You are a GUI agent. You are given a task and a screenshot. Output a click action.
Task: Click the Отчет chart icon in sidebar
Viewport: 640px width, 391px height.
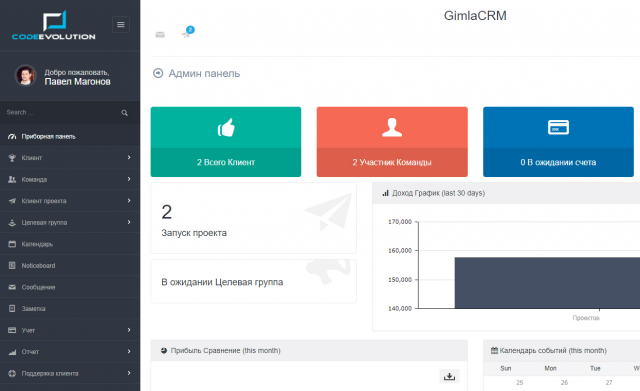pyautogui.click(x=12, y=352)
